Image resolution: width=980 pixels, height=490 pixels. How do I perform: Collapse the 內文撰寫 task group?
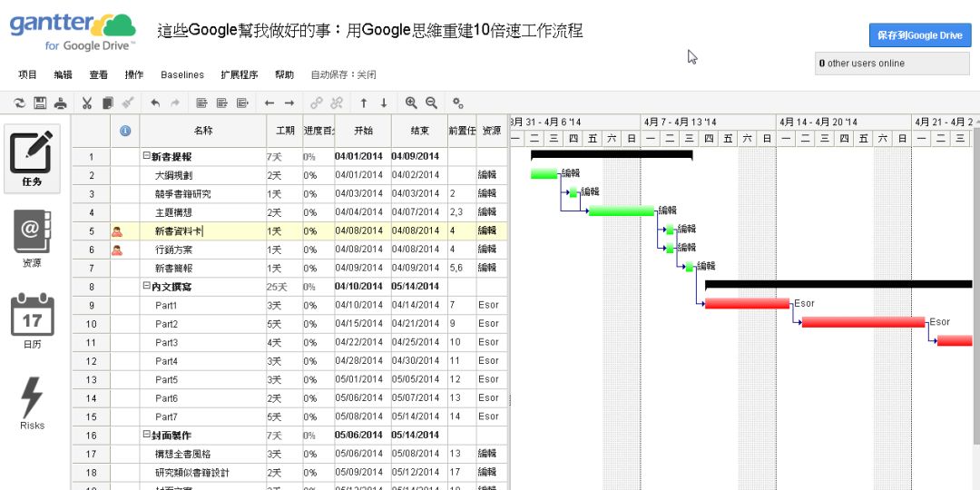click(145, 287)
